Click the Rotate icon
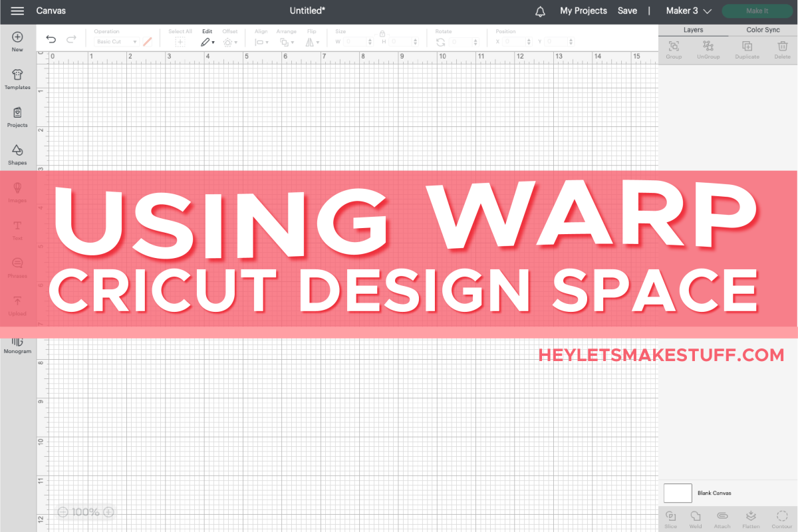 (440, 41)
